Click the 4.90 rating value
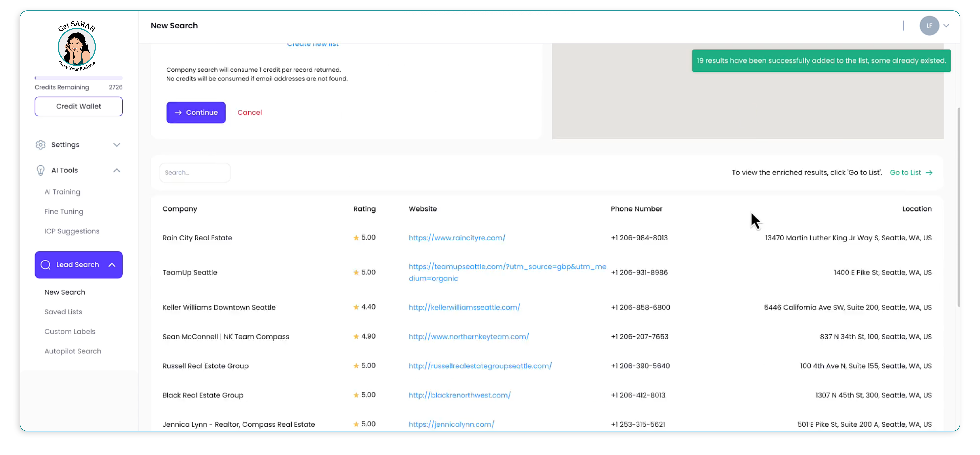The width and height of the screenshot is (980, 455). pos(368,336)
